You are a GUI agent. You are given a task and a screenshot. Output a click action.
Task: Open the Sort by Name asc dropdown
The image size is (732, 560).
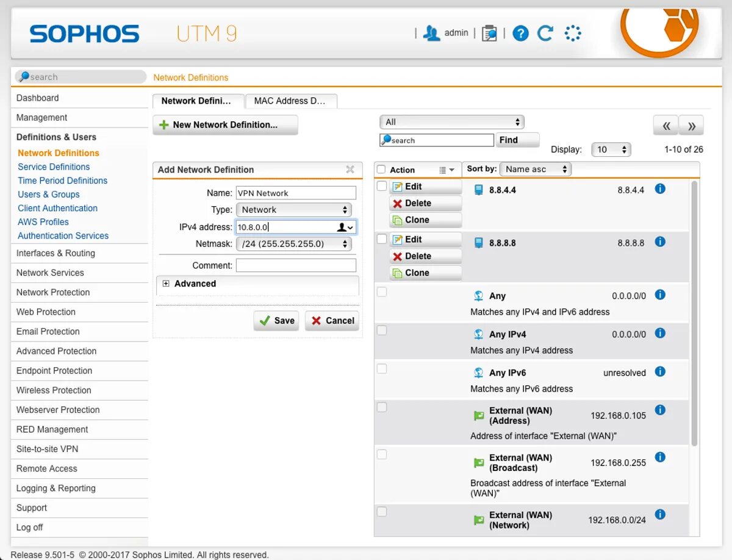click(x=535, y=169)
